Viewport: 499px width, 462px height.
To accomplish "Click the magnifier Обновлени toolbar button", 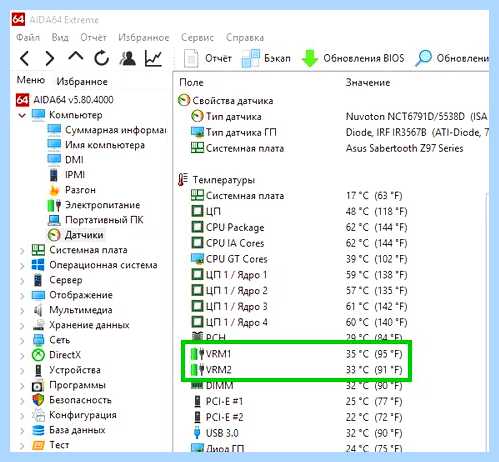I will tap(452, 58).
